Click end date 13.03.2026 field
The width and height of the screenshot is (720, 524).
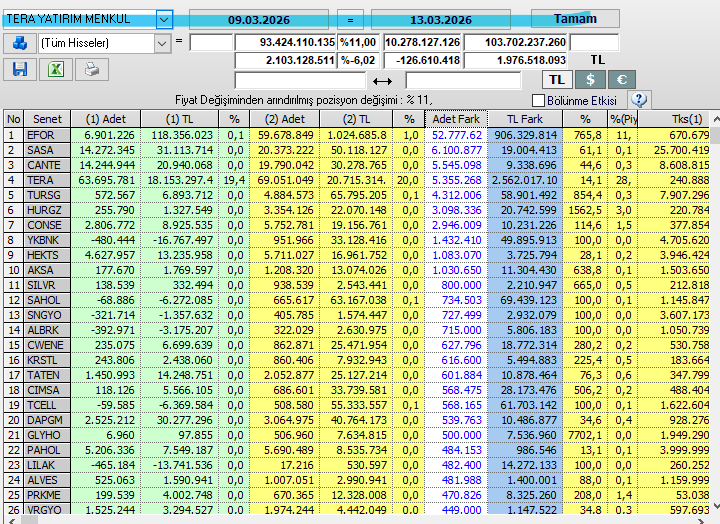pos(441,20)
